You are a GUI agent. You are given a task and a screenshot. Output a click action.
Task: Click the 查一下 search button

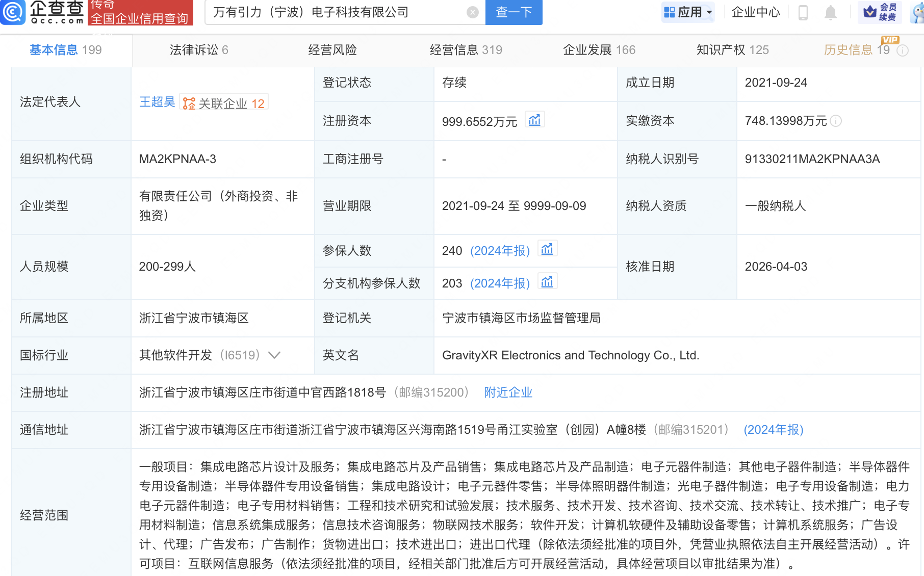tap(514, 12)
